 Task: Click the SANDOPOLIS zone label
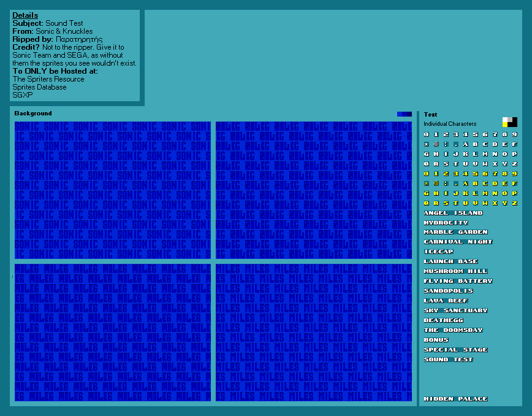click(449, 291)
